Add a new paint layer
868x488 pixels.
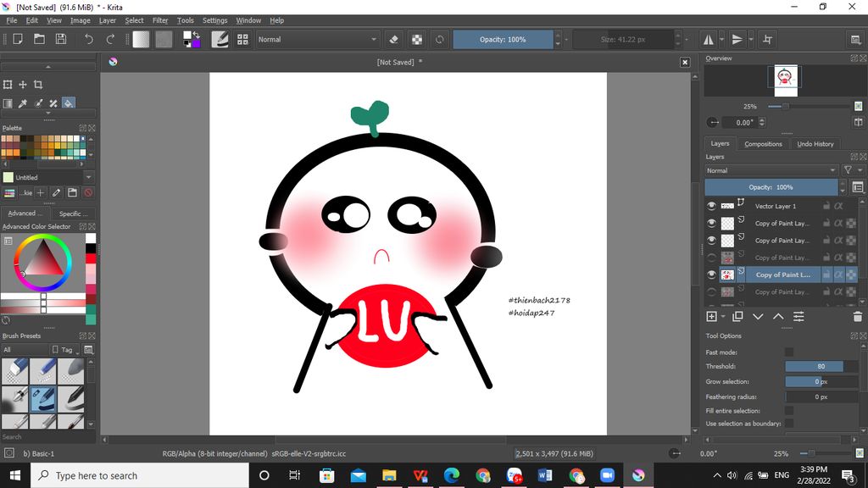click(x=712, y=317)
